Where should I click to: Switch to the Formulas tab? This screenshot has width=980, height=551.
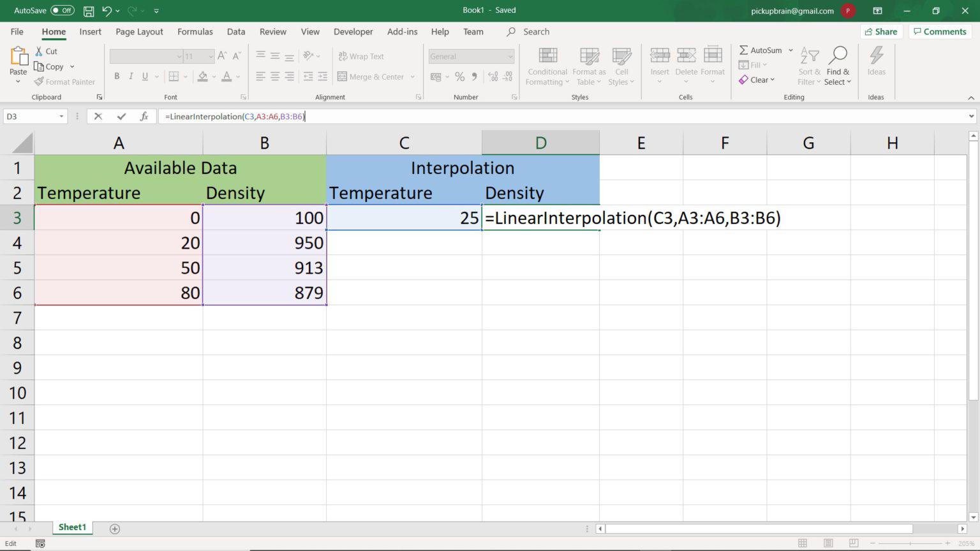(x=195, y=31)
